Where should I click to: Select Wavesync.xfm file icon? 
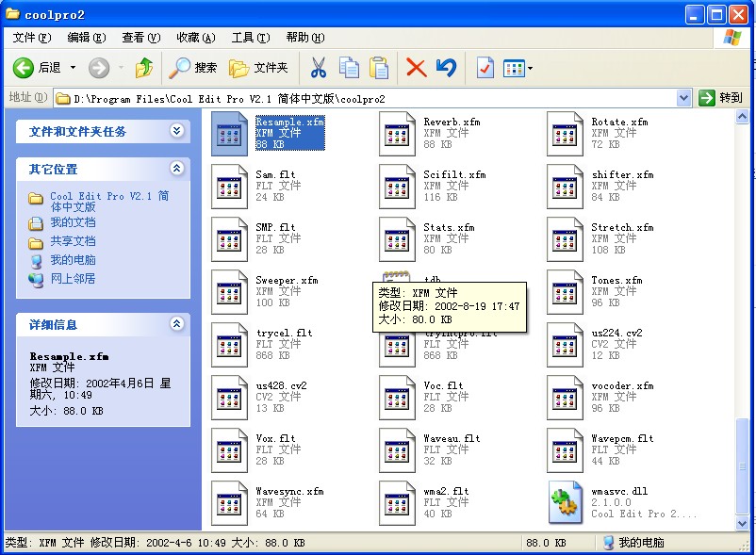tap(229, 503)
